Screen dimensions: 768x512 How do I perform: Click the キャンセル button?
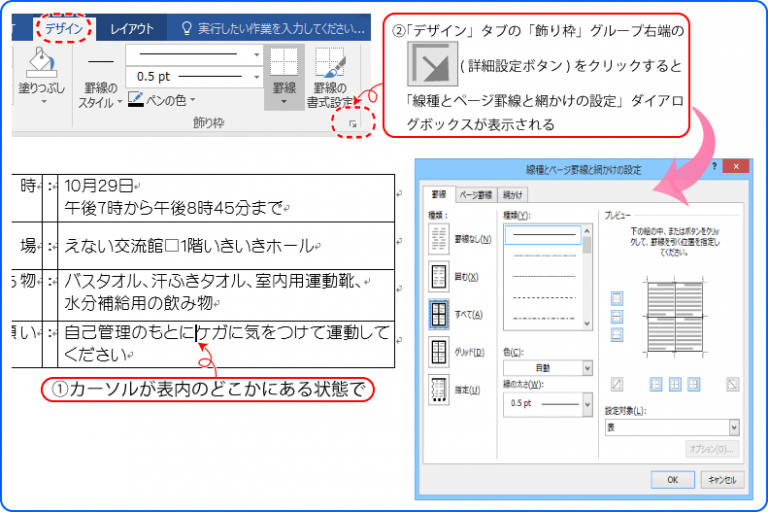(722, 480)
